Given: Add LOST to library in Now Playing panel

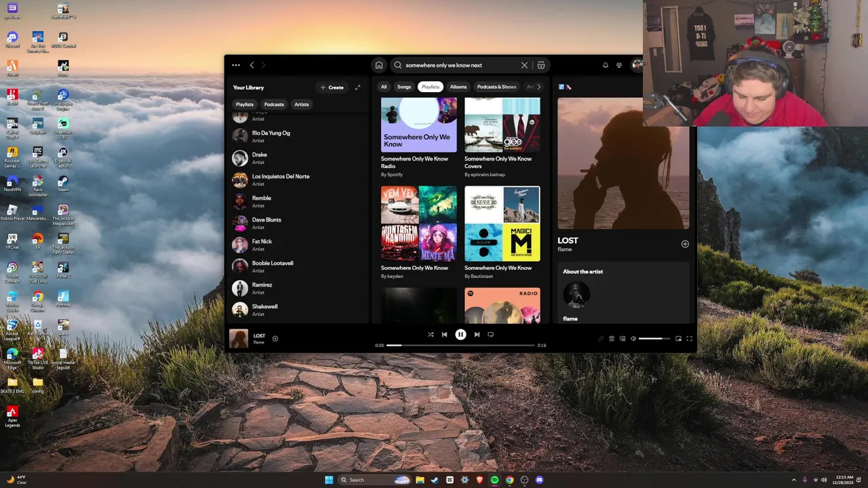Looking at the screenshot, I should click(x=685, y=244).
